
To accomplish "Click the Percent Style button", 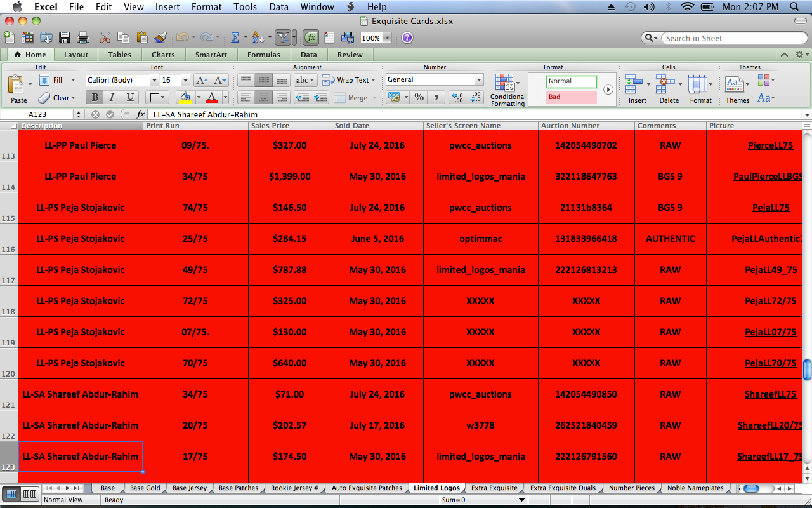I will tap(419, 97).
